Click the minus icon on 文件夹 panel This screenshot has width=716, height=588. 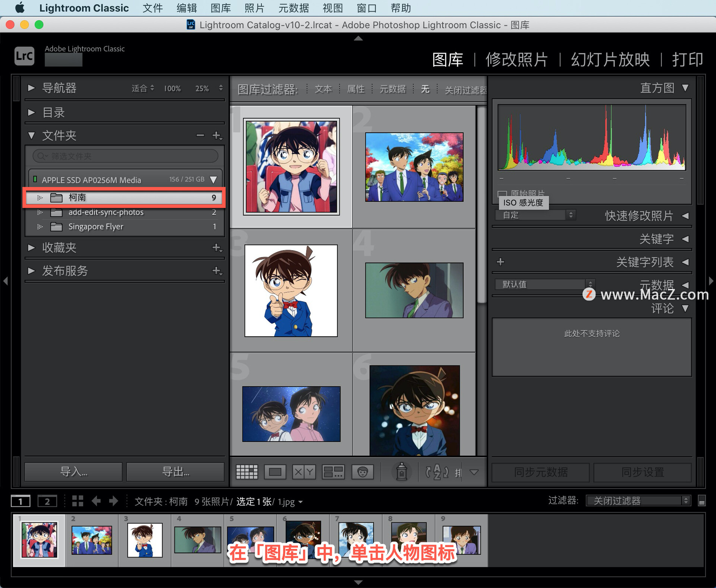[x=200, y=135]
